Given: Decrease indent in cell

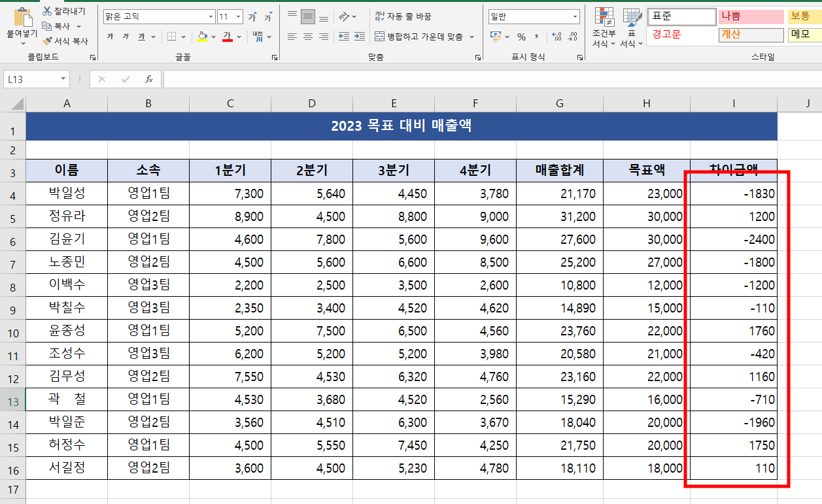Looking at the screenshot, I should tap(343, 37).
